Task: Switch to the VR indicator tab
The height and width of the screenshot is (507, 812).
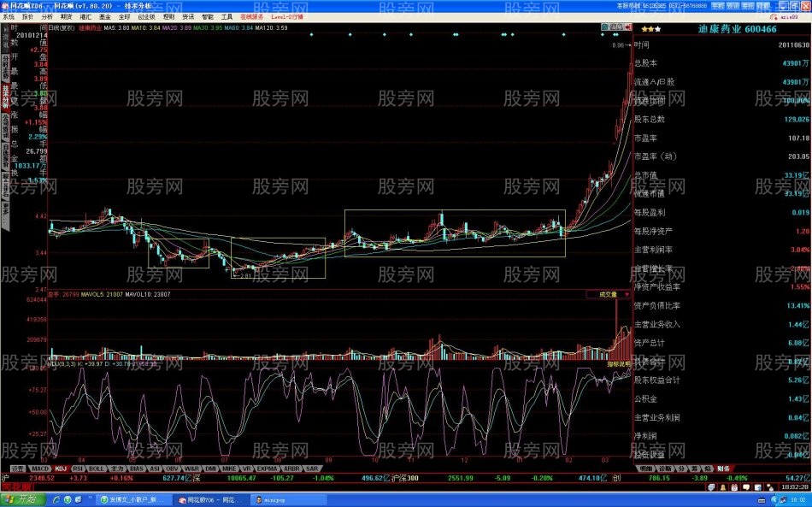Action: click(246, 469)
